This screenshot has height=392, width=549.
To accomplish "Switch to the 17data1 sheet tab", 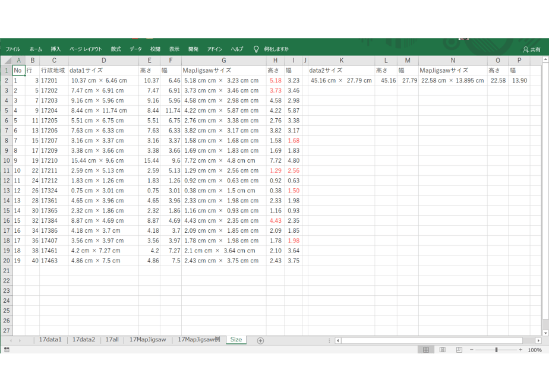I will pos(50,340).
